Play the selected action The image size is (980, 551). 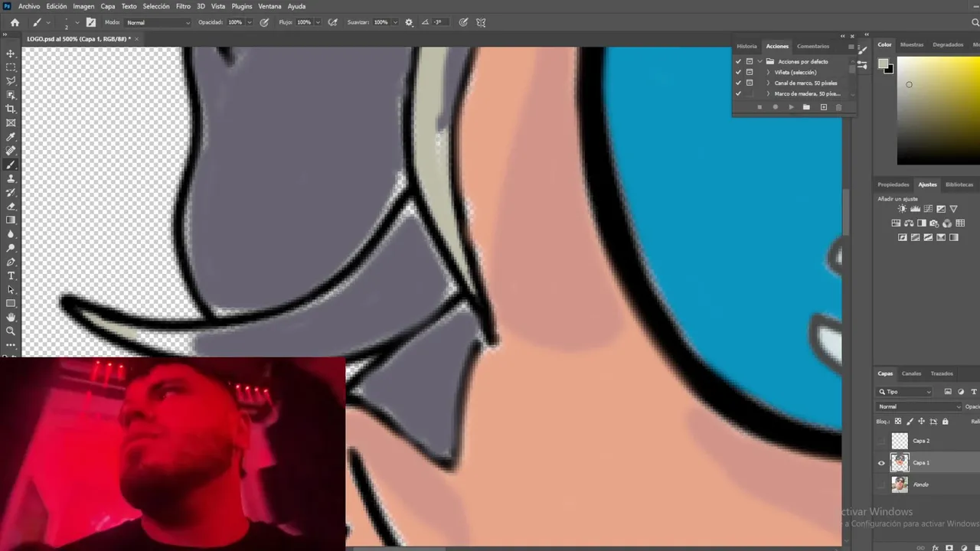[x=791, y=107]
